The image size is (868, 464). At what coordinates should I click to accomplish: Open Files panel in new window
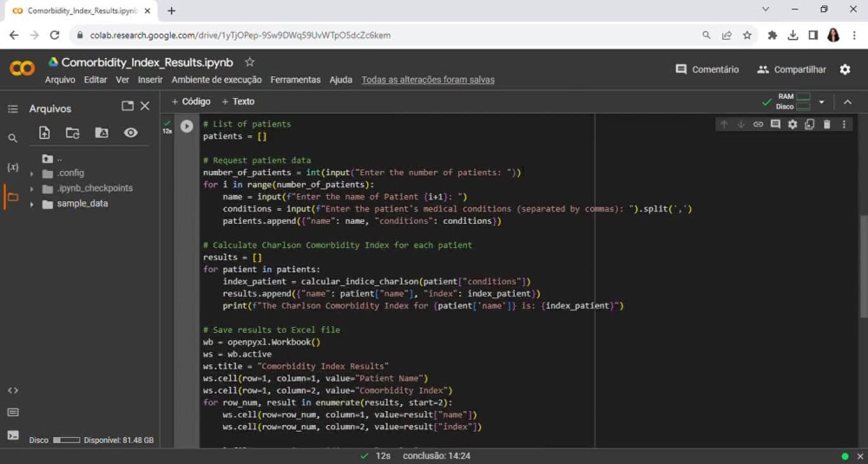click(x=128, y=106)
